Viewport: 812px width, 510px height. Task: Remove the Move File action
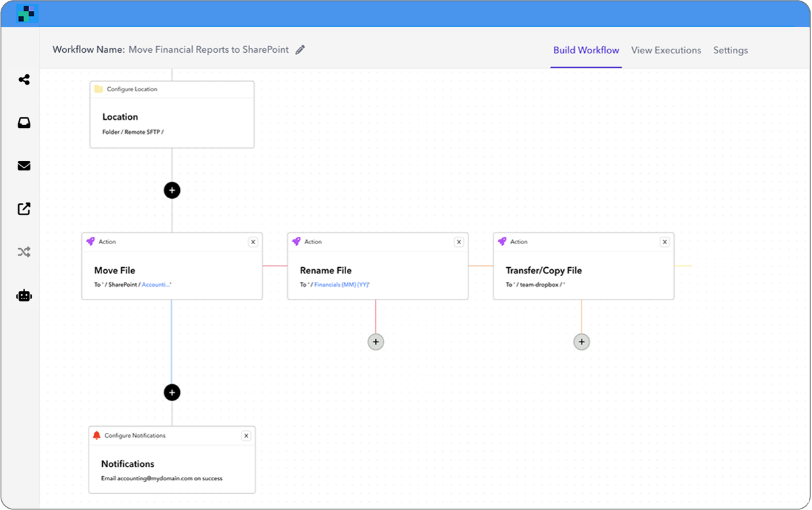point(253,241)
